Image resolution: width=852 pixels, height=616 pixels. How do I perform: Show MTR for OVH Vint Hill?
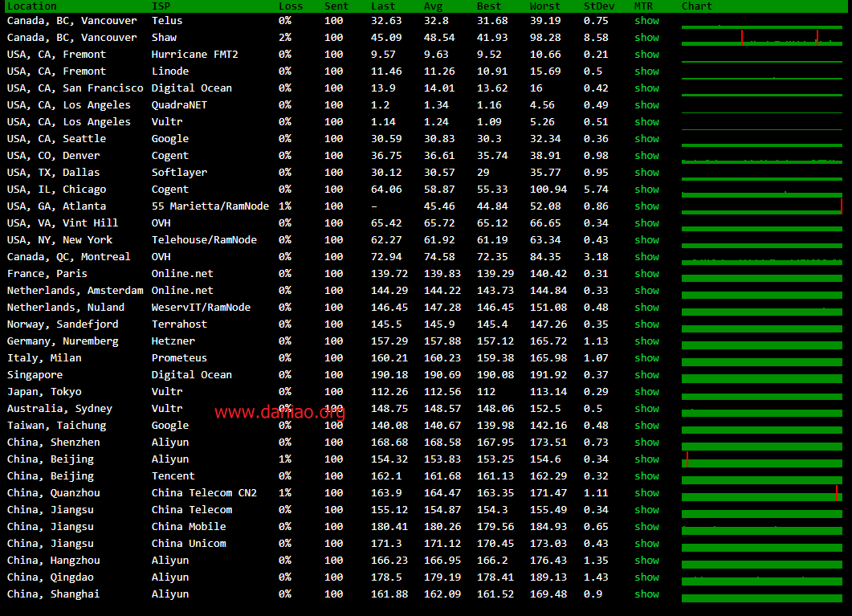(646, 222)
